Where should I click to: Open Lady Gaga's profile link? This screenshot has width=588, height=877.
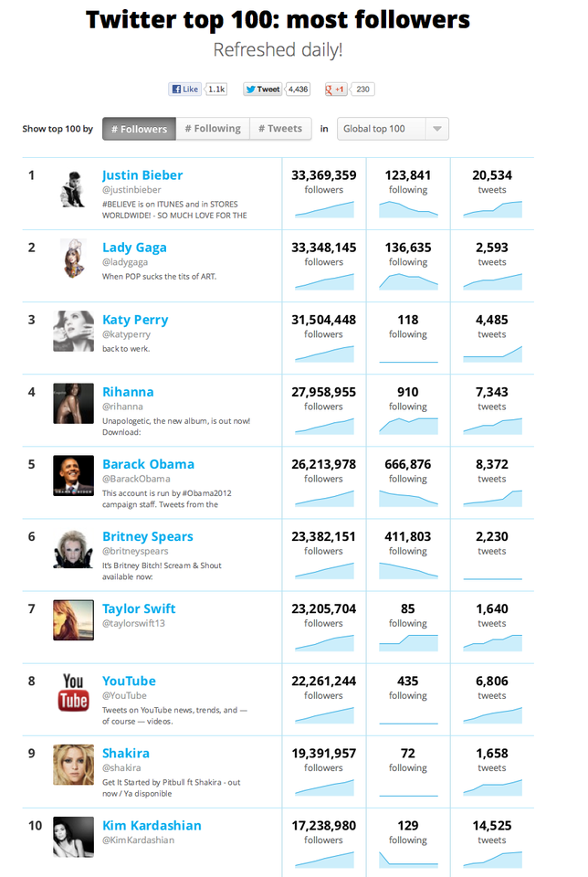click(134, 248)
